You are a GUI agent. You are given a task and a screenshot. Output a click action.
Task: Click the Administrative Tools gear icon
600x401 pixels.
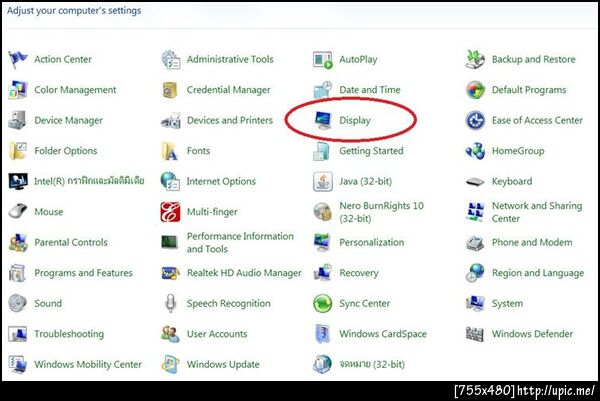click(170, 59)
